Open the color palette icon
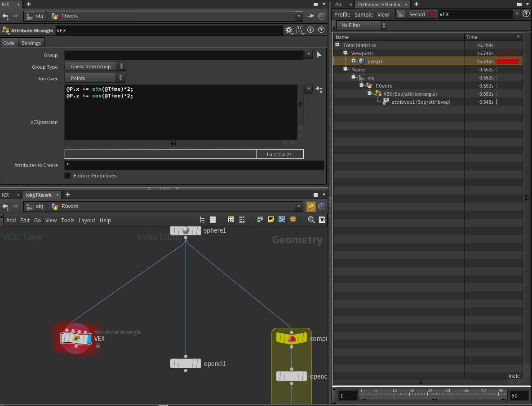 coord(231,220)
